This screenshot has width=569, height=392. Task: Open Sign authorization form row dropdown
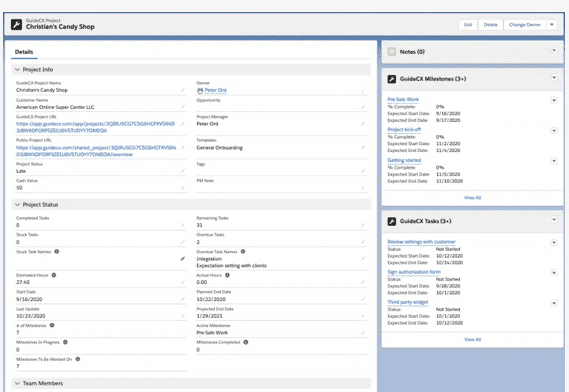click(554, 273)
